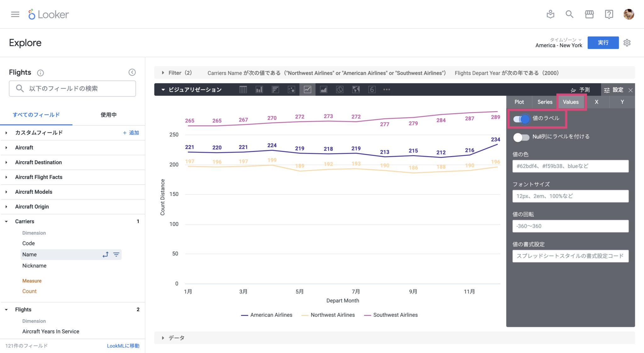This screenshot has height=353, width=644.
Task: Open the area chart visualization
Action: (x=324, y=90)
